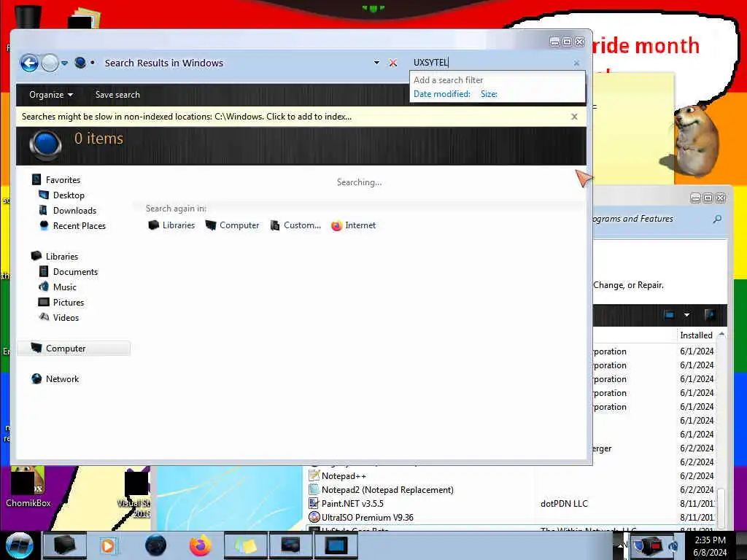
Task: Click the Network globe icon
Action: 36,378
